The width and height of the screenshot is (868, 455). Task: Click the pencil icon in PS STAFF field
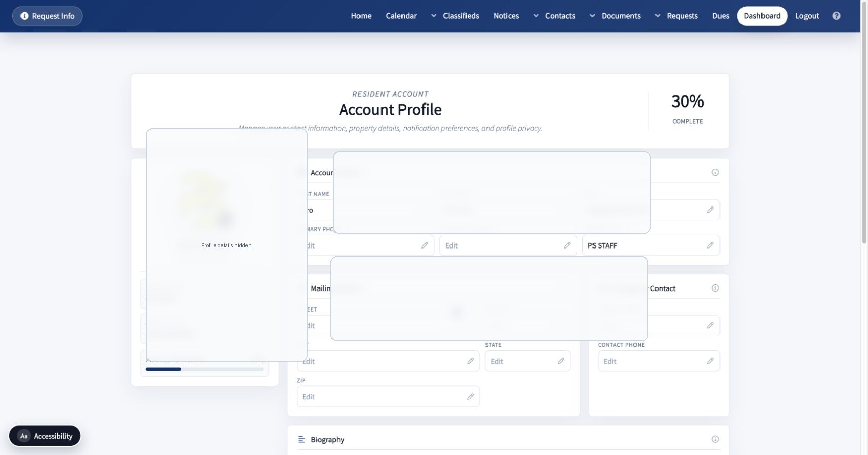pyautogui.click(x=710, y=245)
